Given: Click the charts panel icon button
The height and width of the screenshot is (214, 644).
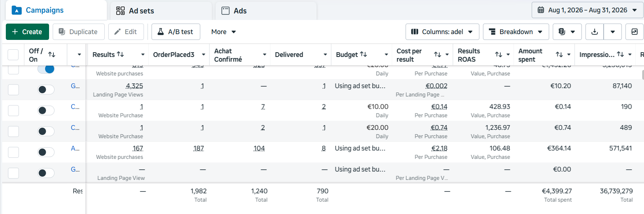Looking at the screenshot, I should coord(635,32).
